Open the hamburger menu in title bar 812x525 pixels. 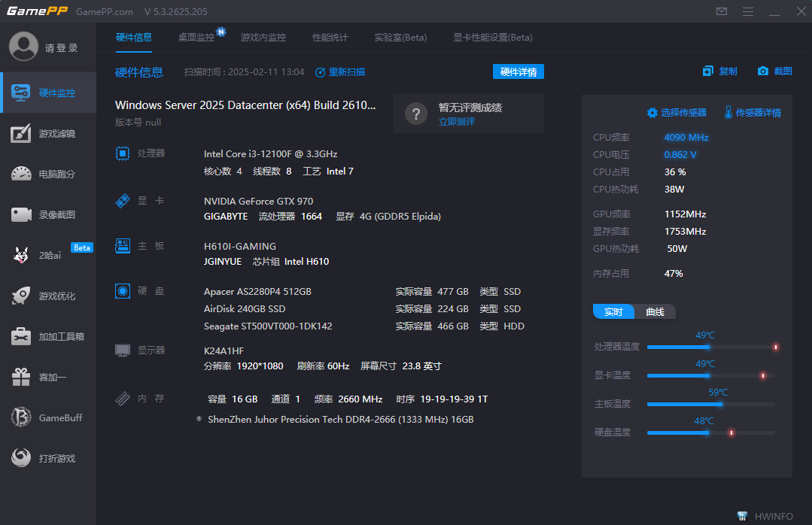click(748, 11)
